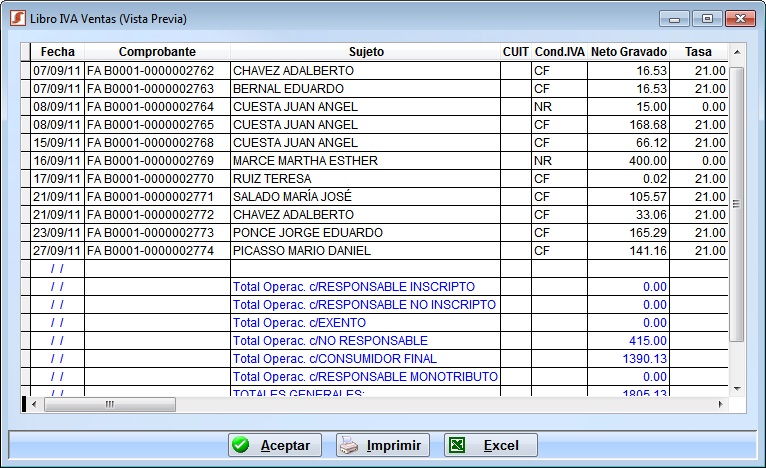Click the Cond.IVA column header
The width and height of the screenshot is (766, 468).
pos(559,52)
